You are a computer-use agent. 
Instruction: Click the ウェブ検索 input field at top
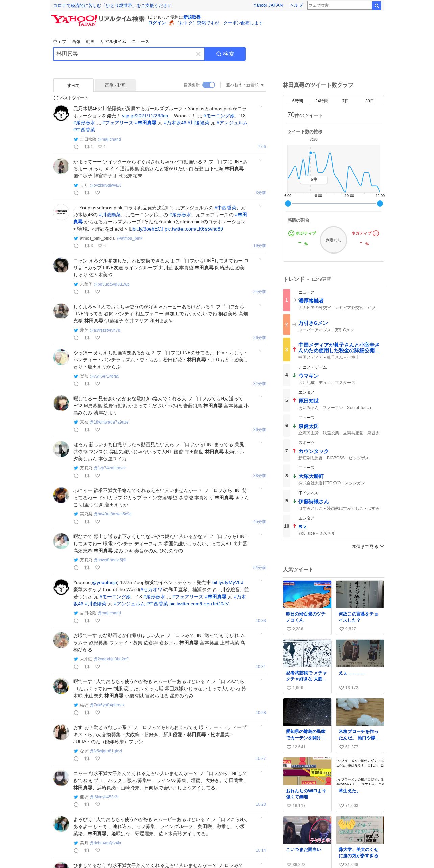pyautogui.click(x=339, y=5)
